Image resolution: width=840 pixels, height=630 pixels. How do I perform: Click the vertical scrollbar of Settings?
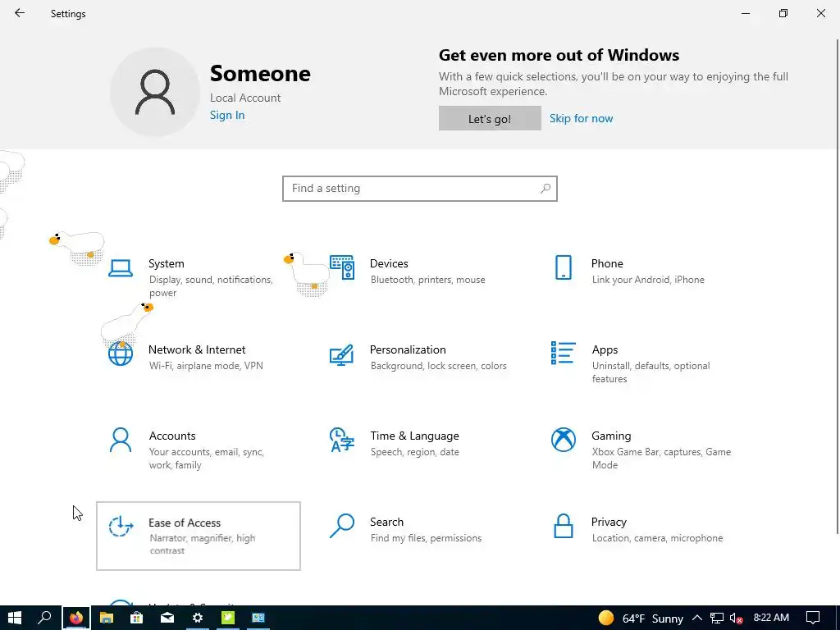pos(838,286)
